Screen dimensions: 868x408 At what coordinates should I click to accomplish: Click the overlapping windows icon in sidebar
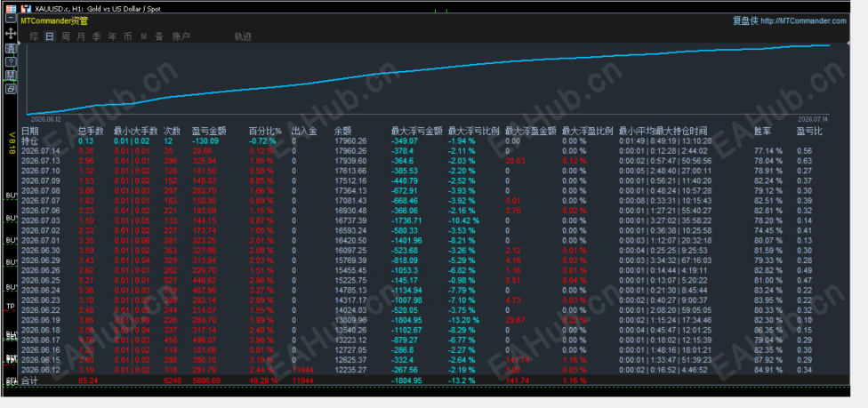pos(11,89)
